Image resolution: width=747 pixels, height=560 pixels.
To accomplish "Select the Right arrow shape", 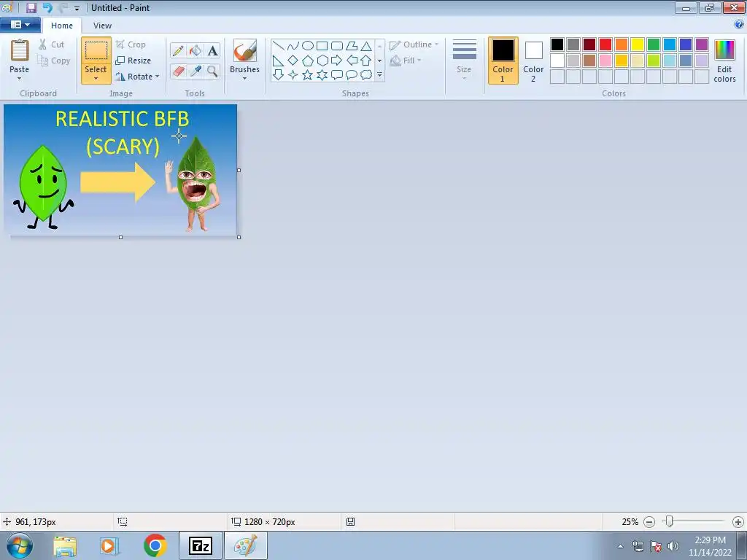I will point(337,61).
